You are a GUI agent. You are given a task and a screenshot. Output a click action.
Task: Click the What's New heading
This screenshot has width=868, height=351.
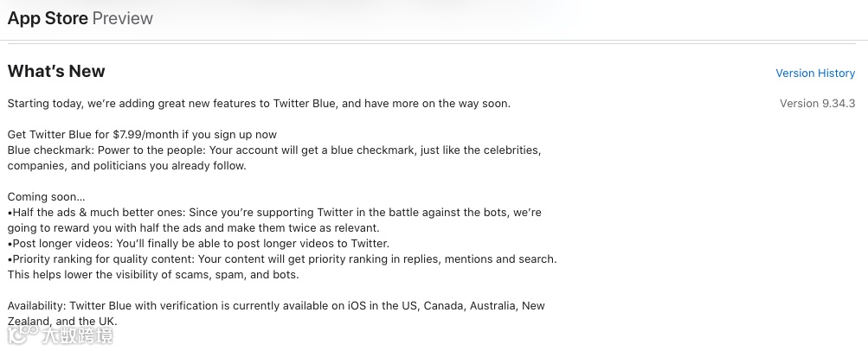coord(56,72)
